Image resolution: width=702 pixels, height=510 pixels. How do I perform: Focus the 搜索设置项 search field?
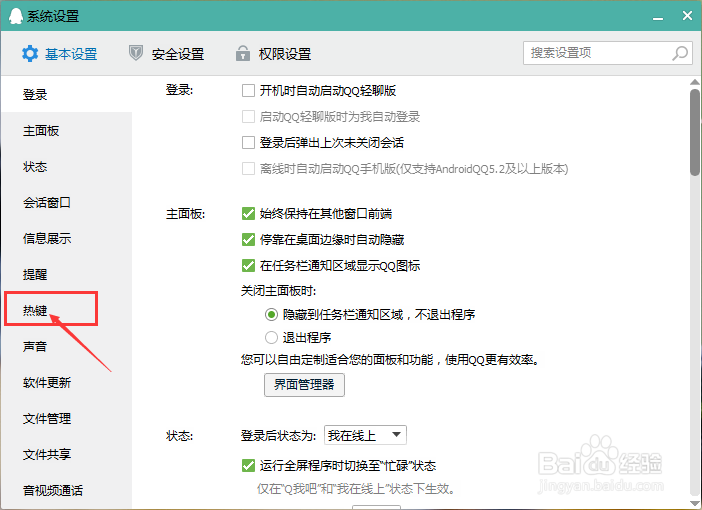pos(608,53)
